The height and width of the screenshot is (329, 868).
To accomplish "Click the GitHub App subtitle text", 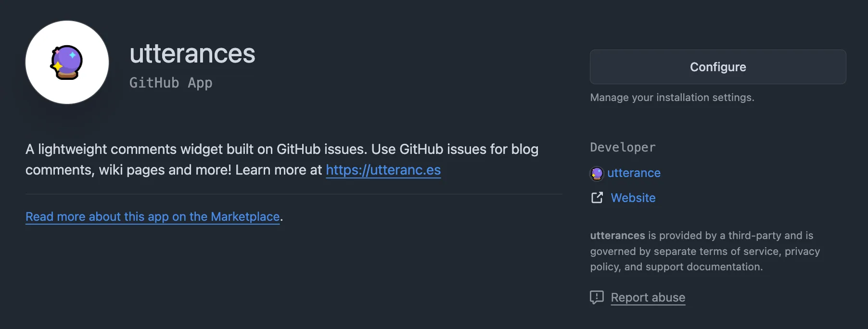I will click(171, 83).
